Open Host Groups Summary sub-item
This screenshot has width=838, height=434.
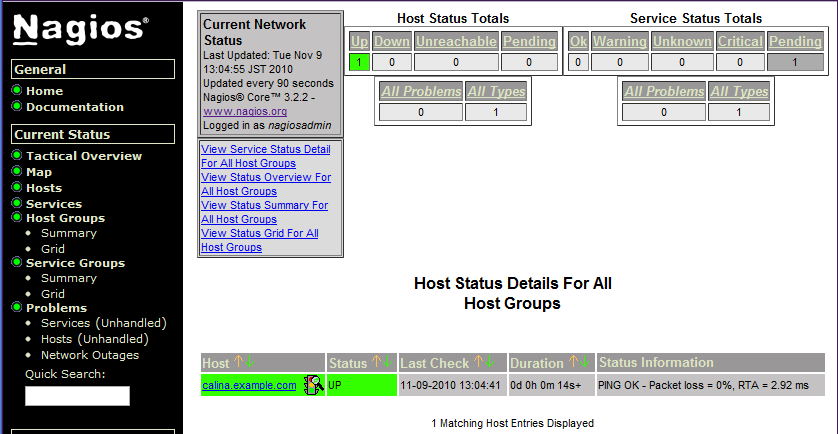point(68,233)
